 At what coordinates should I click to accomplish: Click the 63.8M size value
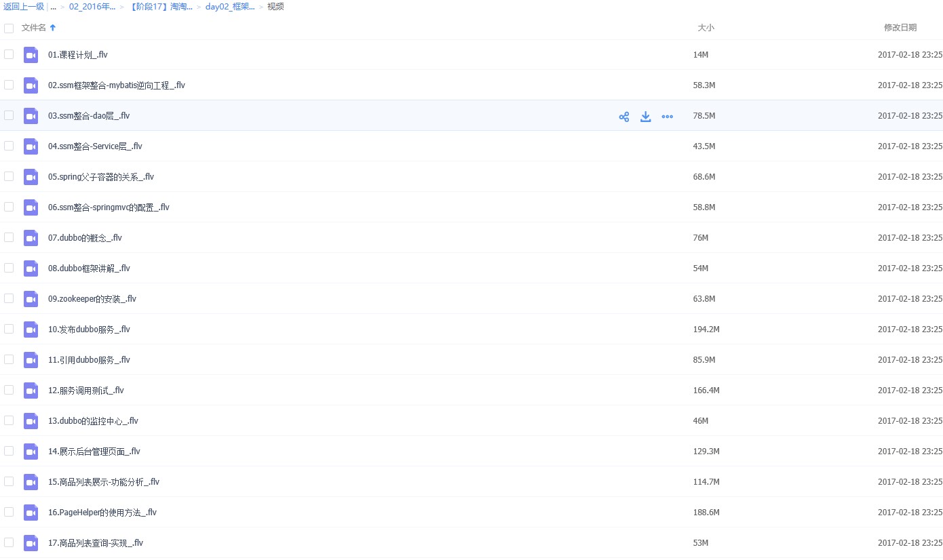[704, 299]
